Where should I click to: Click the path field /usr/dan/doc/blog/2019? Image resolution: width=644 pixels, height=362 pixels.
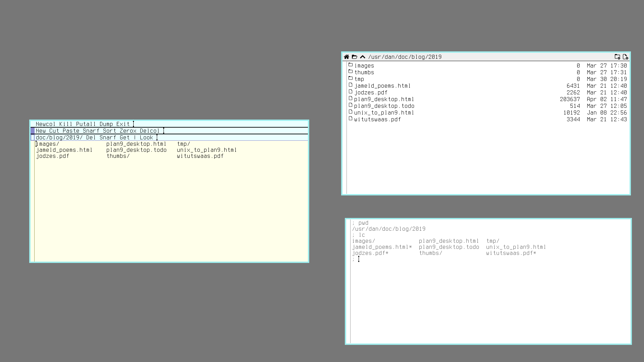405,57
